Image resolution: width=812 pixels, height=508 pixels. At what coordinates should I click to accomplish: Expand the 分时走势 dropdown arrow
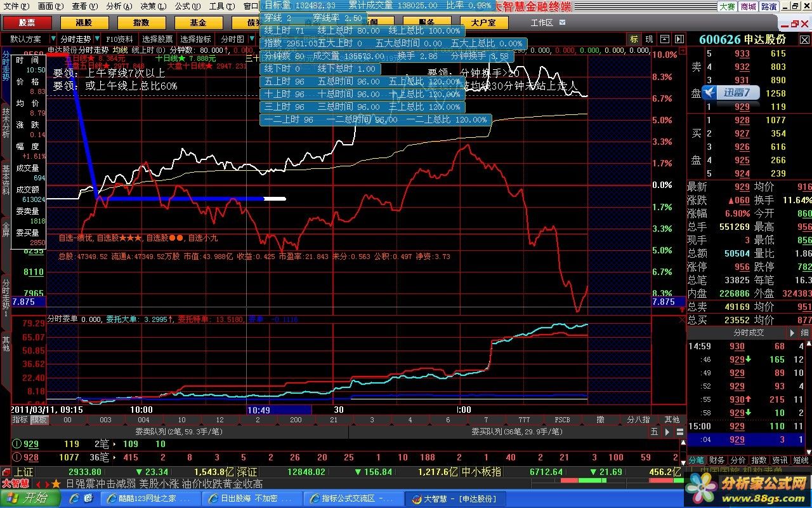96,39
